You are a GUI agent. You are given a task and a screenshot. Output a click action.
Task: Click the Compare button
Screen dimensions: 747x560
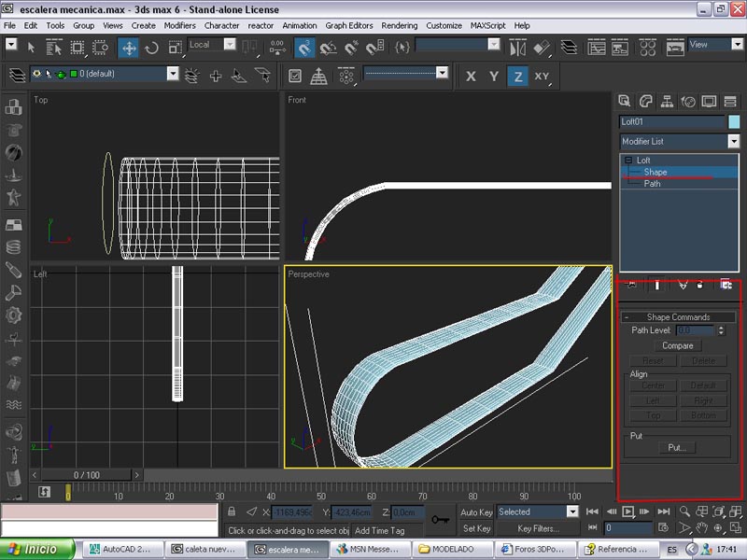coord(678,345)
